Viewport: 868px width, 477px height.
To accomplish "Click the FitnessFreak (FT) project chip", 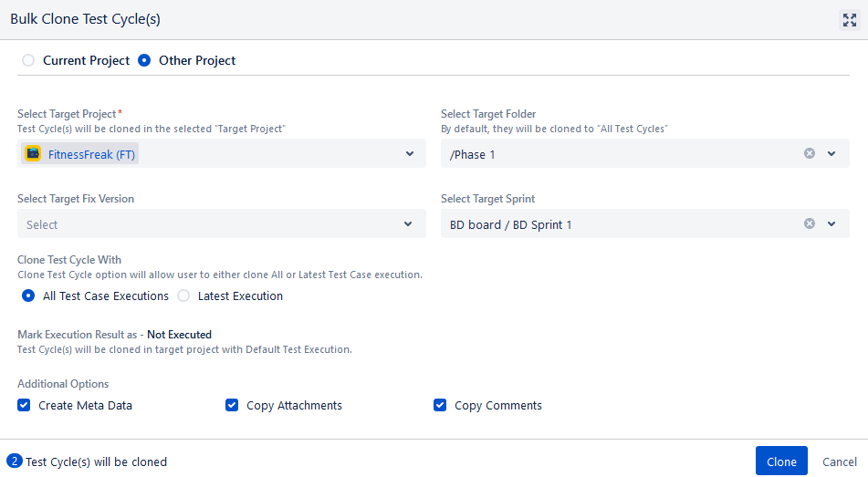I will (79, 154).
